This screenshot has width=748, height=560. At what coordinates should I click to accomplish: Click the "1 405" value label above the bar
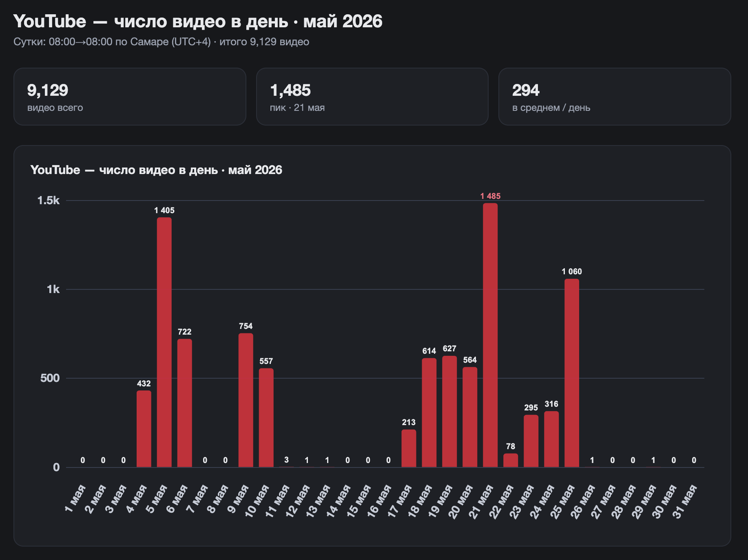pos(164,210)
